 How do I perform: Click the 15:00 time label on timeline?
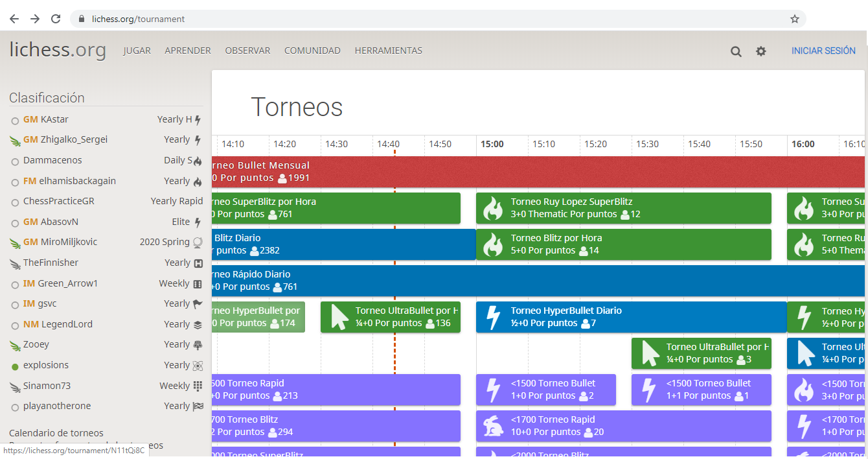click(x=492, y=144)
